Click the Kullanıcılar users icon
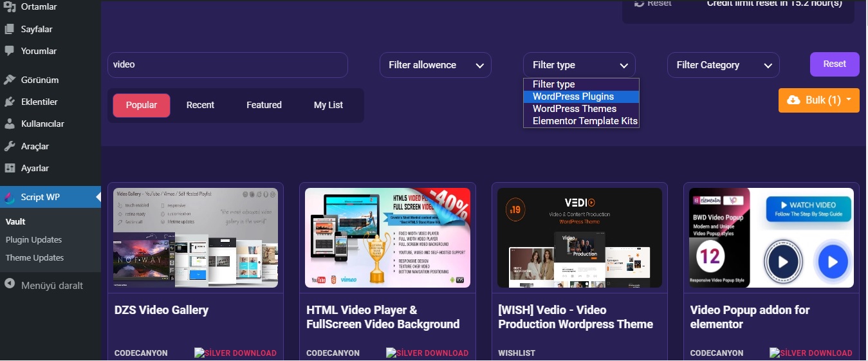 [x=10, y=124]
